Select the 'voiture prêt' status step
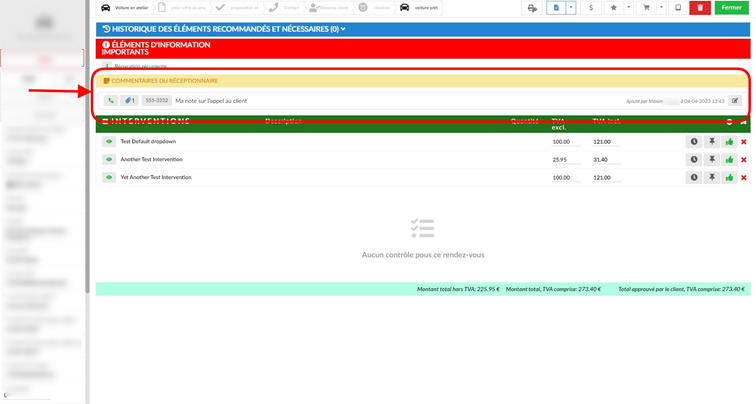 419,8
